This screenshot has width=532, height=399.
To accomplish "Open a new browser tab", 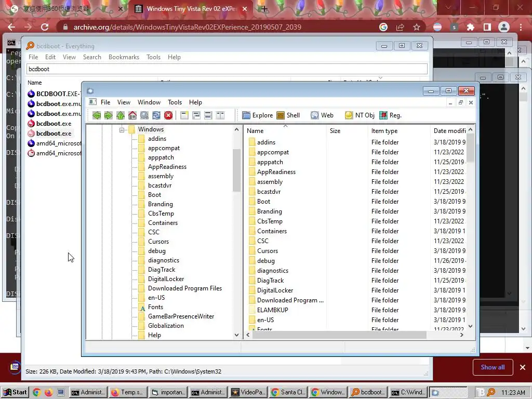I will click(x=264, y=9).
